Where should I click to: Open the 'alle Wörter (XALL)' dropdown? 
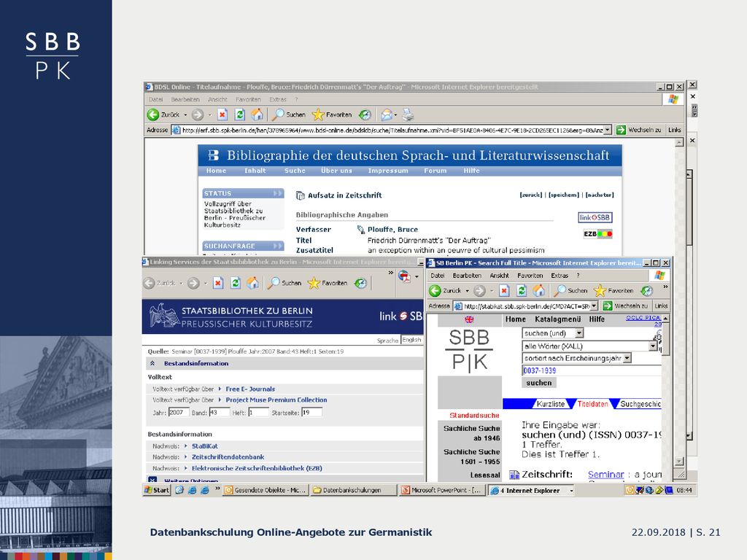[653, 346]
